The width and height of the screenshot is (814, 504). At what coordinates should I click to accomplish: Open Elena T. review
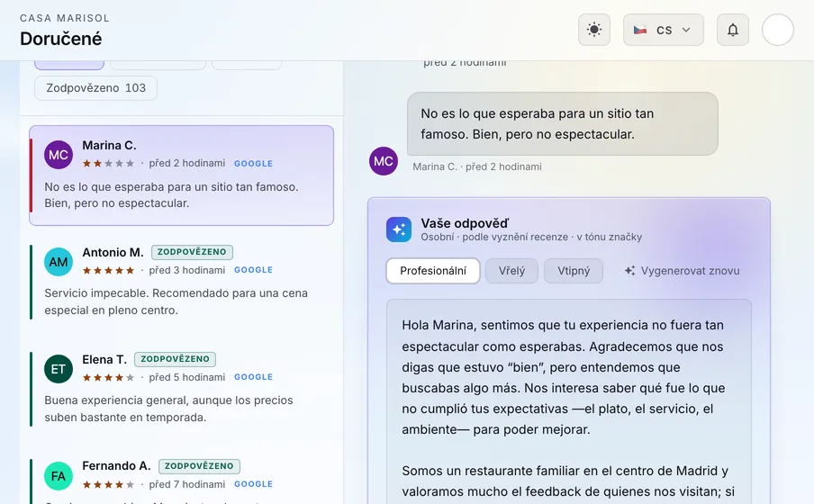click(181, 390)
